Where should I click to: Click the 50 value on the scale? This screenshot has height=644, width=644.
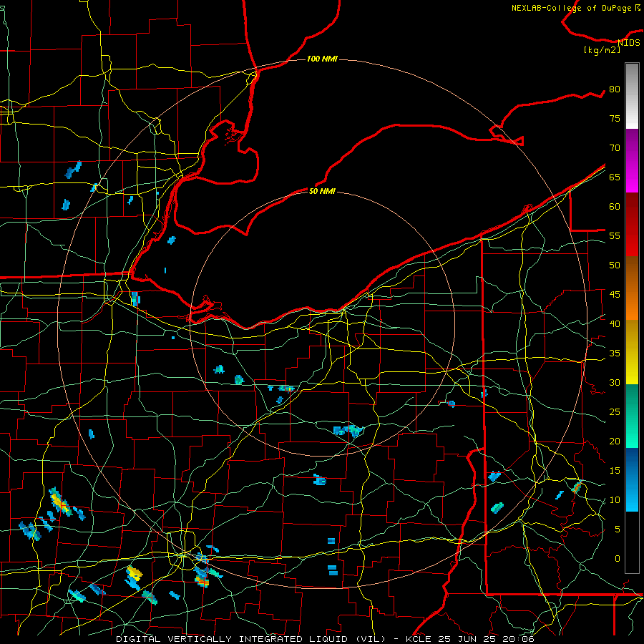(x=615, y=265)
